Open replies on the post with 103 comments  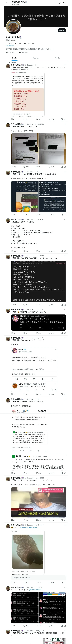coord(12,251)
